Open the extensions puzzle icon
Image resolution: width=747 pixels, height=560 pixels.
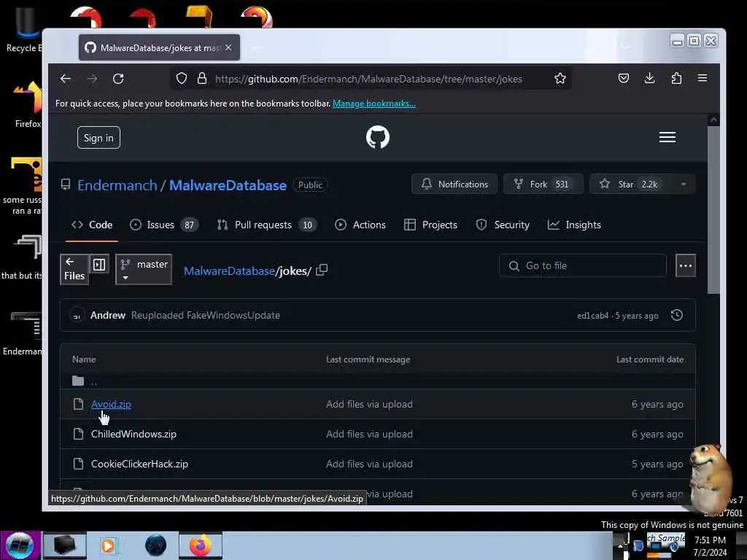pos(676,78)
